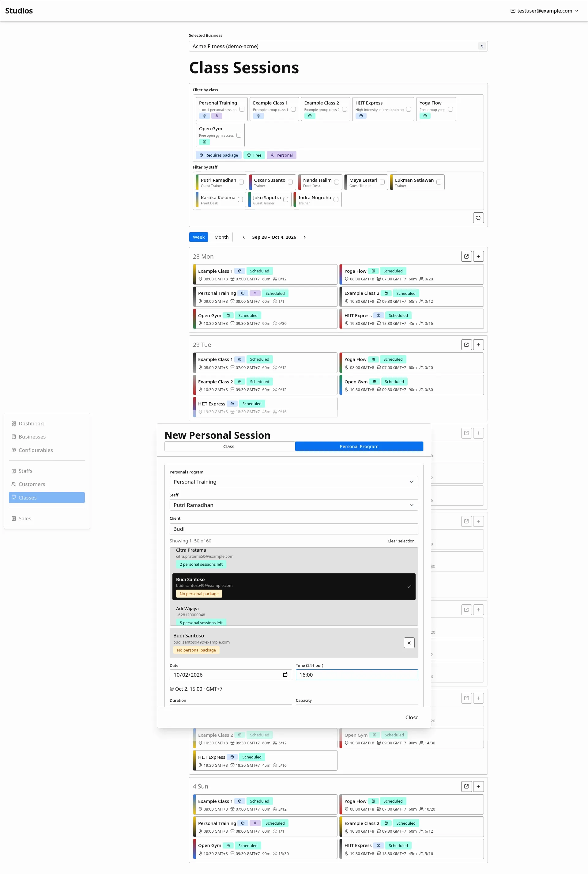
Task: Open Customers in the sidebar
Action: [47, 484]
